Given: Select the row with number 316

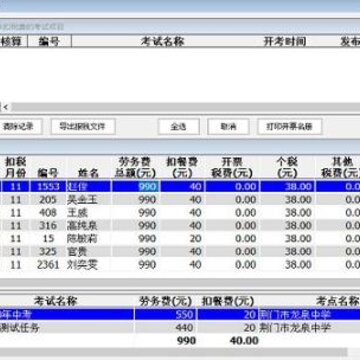Looking at the screenshot, I should click(x=180, y=225).
